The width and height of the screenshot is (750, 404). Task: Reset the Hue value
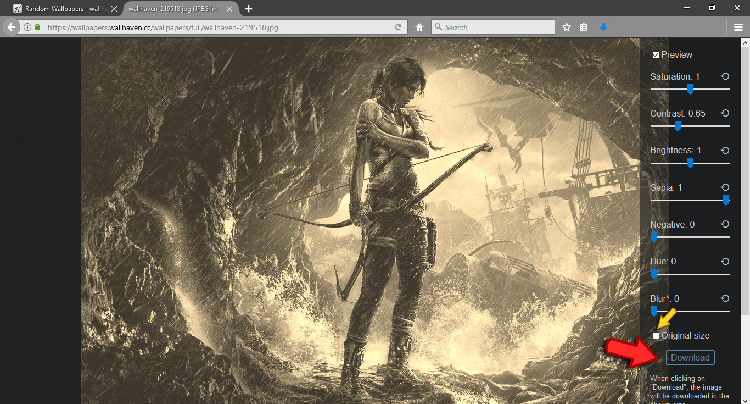tap(725, 261)
